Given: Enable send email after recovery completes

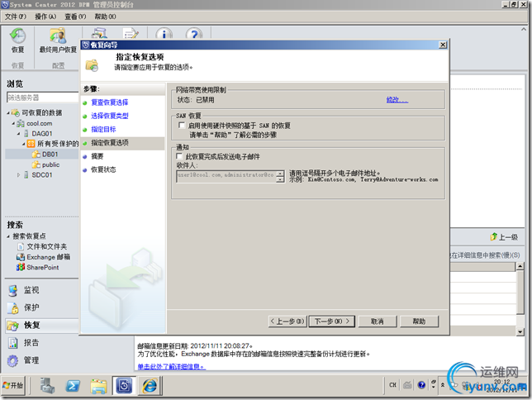Looking at the screenshot, I should coord(179,156).
